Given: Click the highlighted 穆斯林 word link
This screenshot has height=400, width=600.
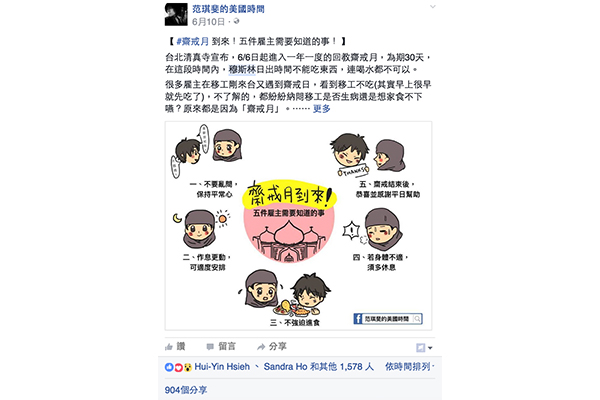Looking at the screenshot, I should coord(242,70).
